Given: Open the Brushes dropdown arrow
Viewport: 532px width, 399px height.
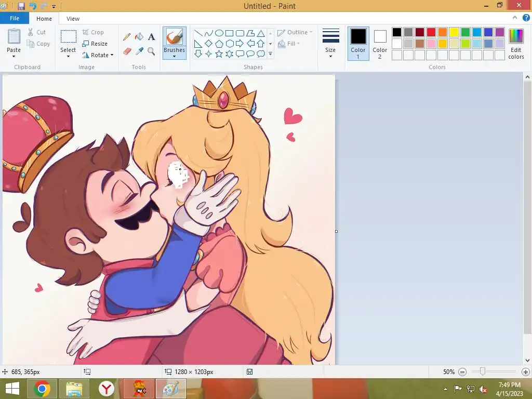Looking at the screenshot, I should point(175,56).
